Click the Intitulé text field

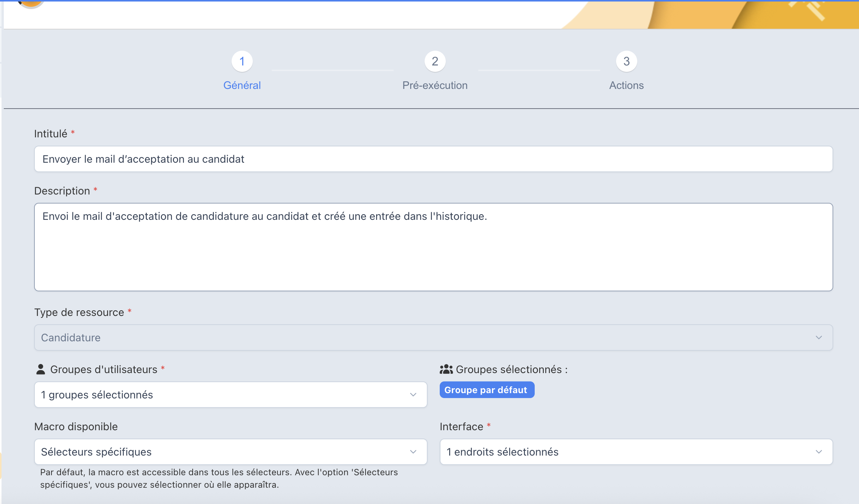coord(434,159)
